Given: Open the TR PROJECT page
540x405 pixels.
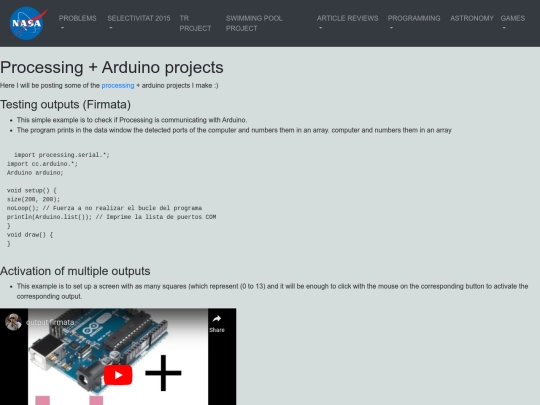Looking at the screenshot, I should pyautogui.click(x=195, y=23).
